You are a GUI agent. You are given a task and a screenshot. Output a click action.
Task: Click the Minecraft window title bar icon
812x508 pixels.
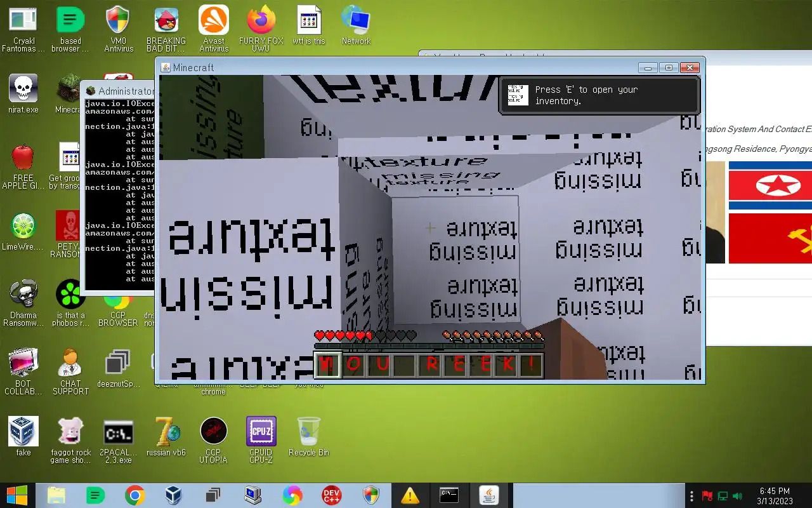tap(166, 67)
